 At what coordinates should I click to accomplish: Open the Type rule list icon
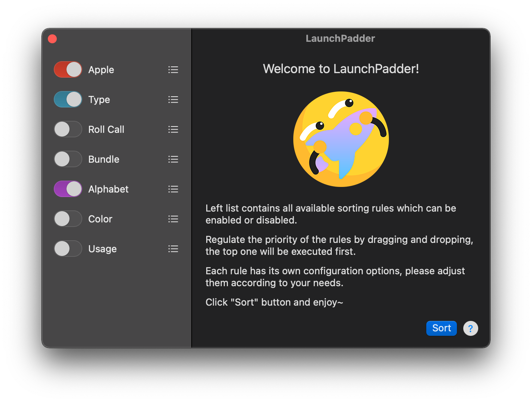[173, 100]
